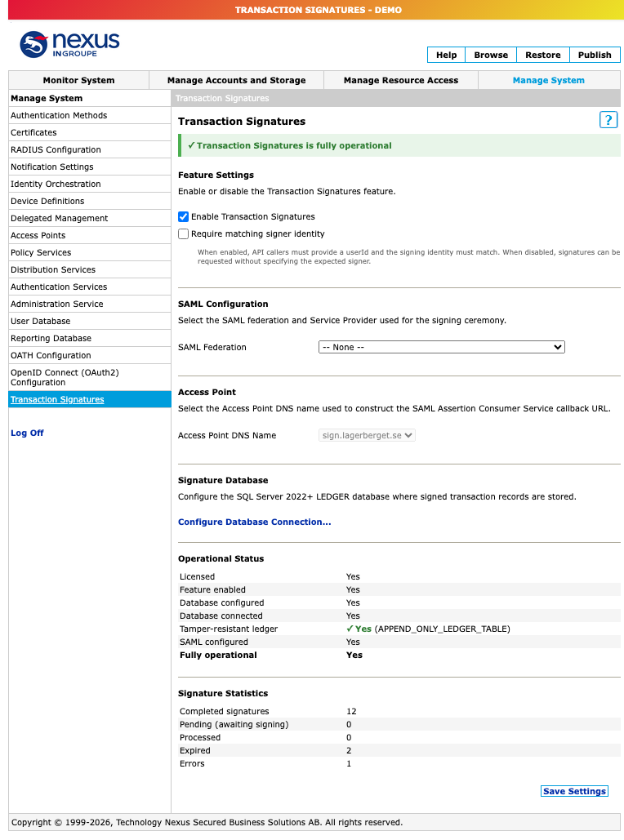Click the Browse button
624x840 pixels.
click(x=491, y=55)
